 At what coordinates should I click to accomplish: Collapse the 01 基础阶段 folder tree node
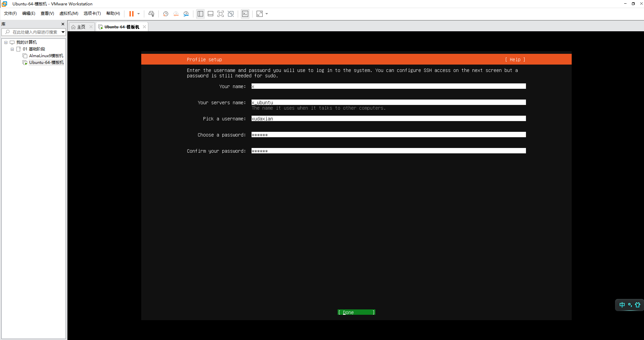(x=12, y=49)
